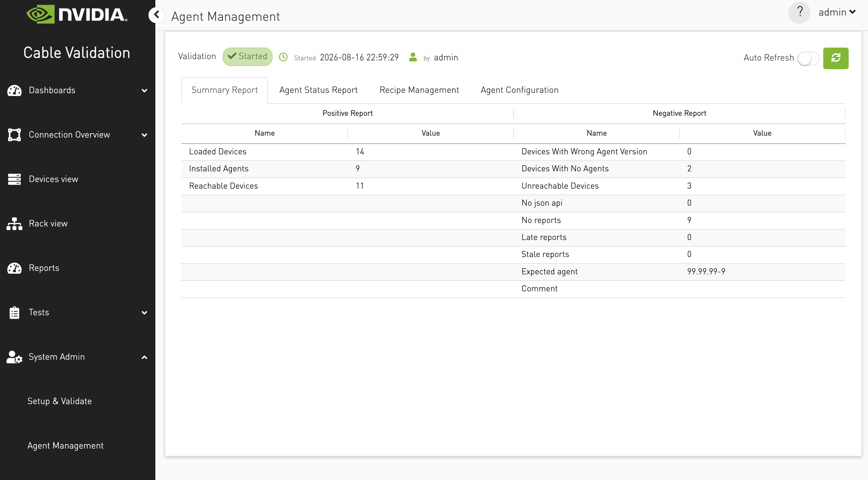The width and height of the screenshot is (868, 480).
Task: Click the Devices With No Agents row
Action: click(x=565, y=169)
